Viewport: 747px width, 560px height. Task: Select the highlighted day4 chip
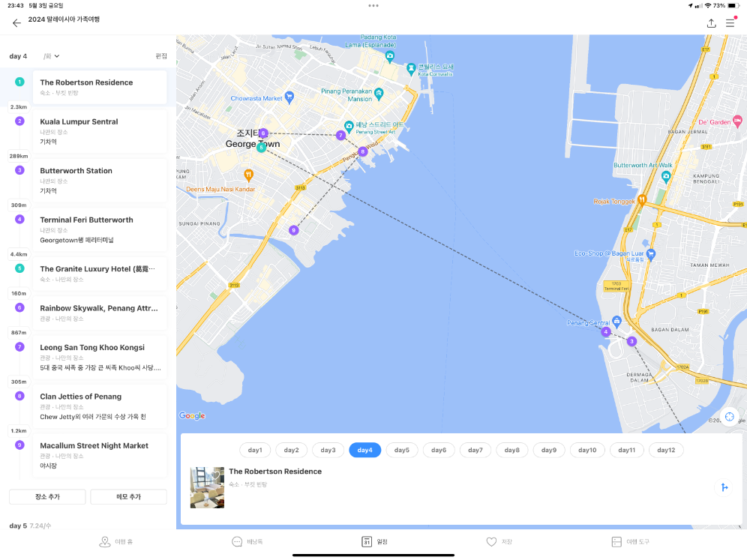coord(365,450)
